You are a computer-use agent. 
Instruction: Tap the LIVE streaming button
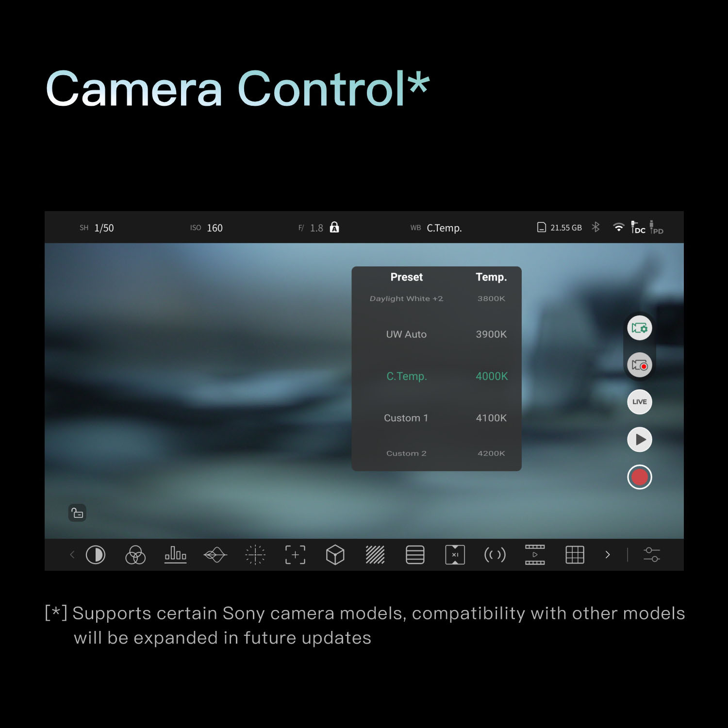click(639, 402)
